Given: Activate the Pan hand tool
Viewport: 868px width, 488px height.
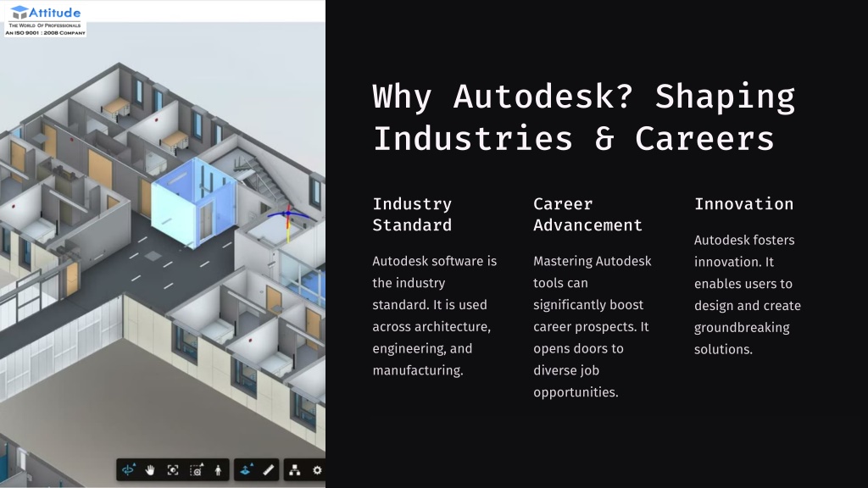Looking at the screenshot, I should [150, 469].
